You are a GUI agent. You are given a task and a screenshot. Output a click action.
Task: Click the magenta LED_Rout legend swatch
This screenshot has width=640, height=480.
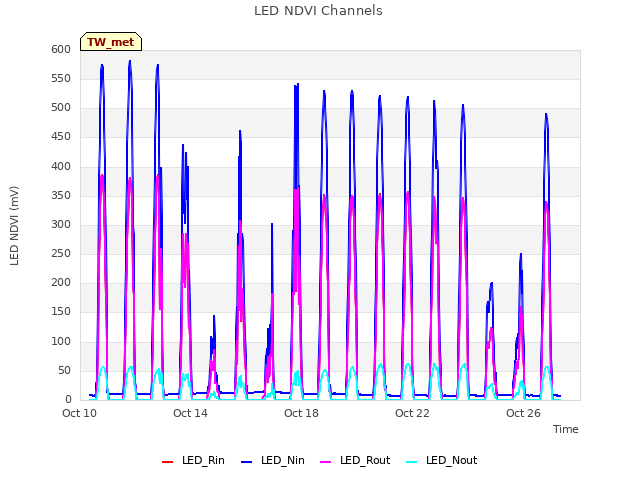pyautogui.click(x=326, y=462)
